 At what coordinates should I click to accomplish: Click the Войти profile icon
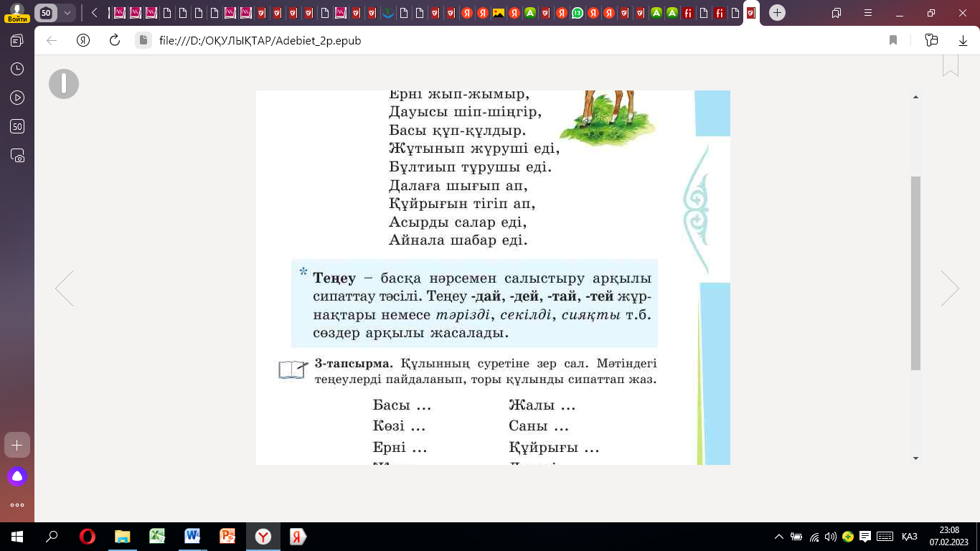point(17,13)
